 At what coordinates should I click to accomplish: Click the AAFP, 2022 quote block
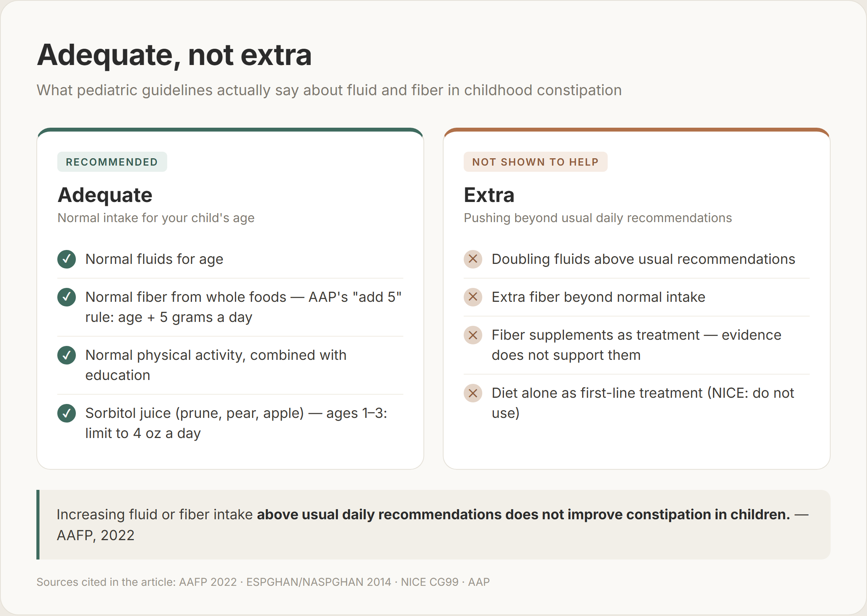click(x=433, y=525)
